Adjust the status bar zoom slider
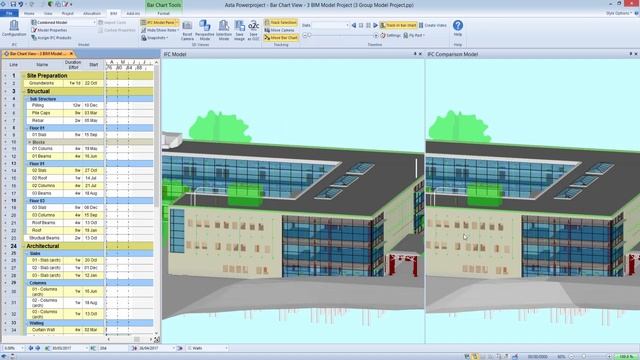 pyautogui.click(x=590, y=357)
